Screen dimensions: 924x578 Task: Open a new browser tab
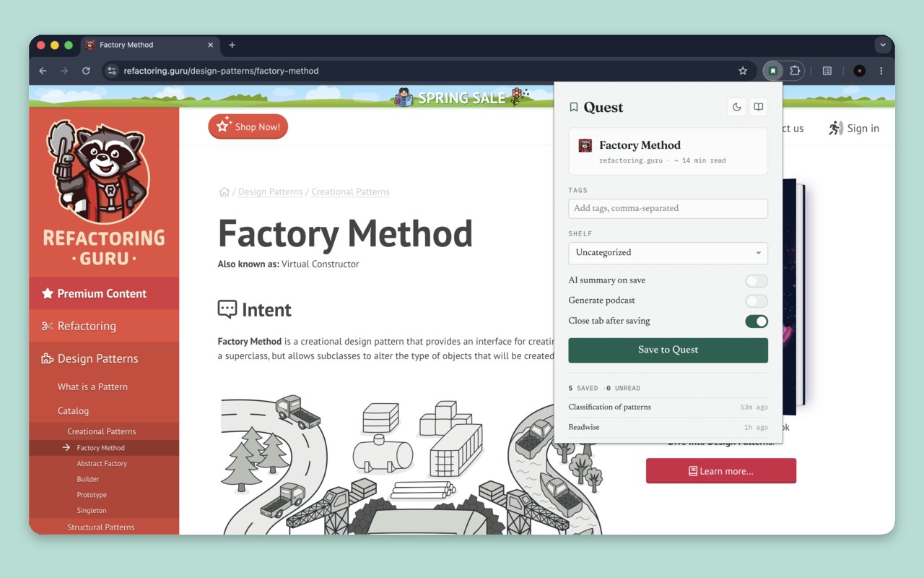point(232,45)
